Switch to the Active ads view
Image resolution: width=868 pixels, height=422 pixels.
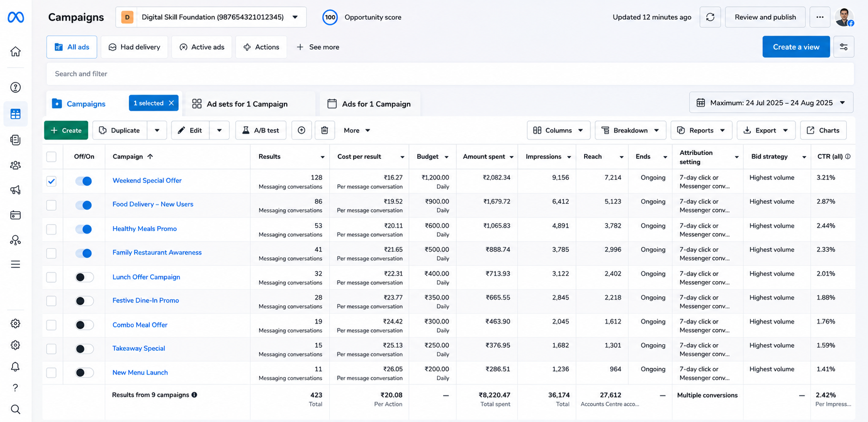[202, 47]
